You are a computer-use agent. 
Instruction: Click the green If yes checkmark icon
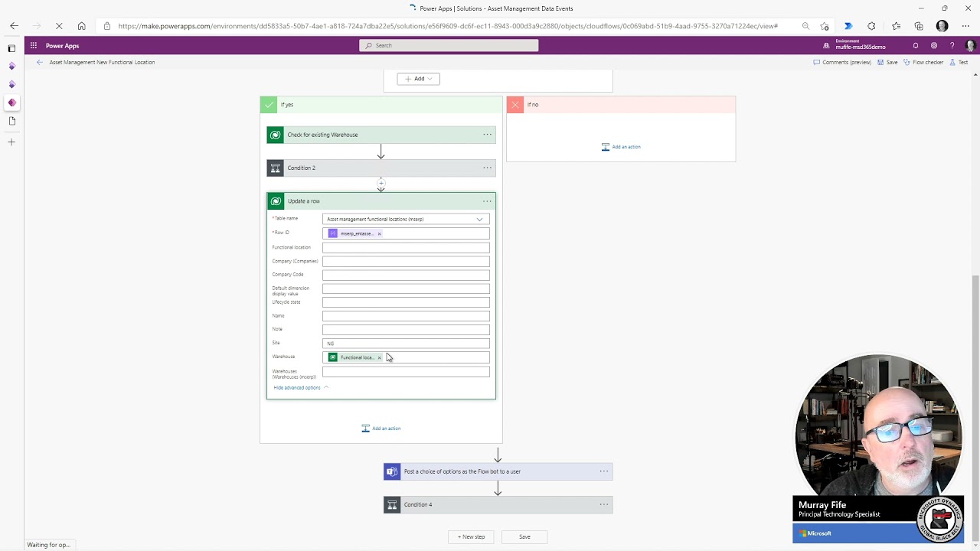[268, 105]
